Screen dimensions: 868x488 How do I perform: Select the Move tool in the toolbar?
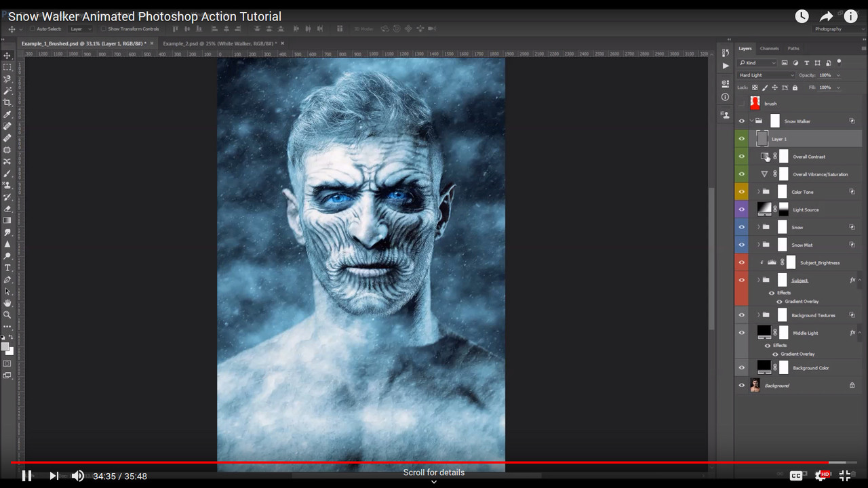[7, 54]
